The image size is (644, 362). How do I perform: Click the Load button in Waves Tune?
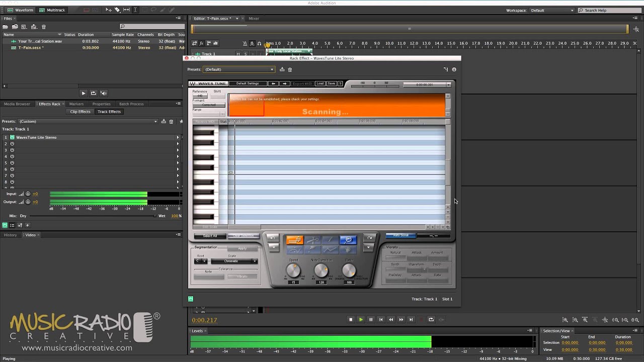pyautogui.click(x=320, y=83)
